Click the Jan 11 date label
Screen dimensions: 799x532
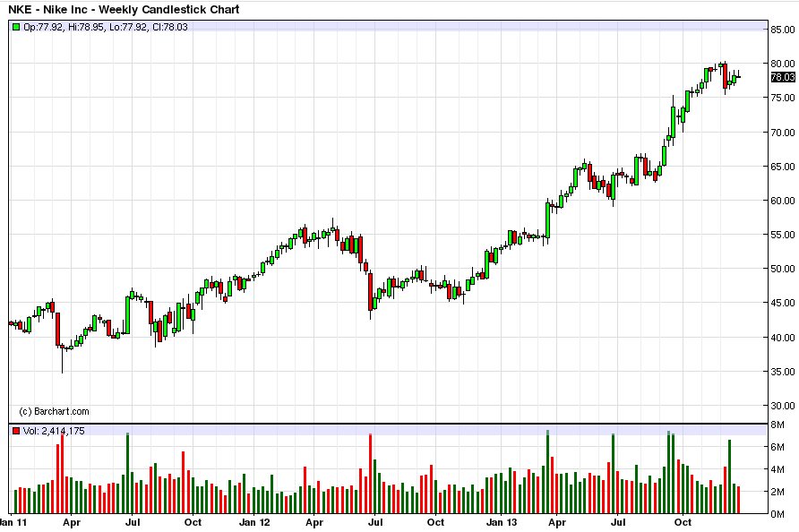(x=13, y=523)
